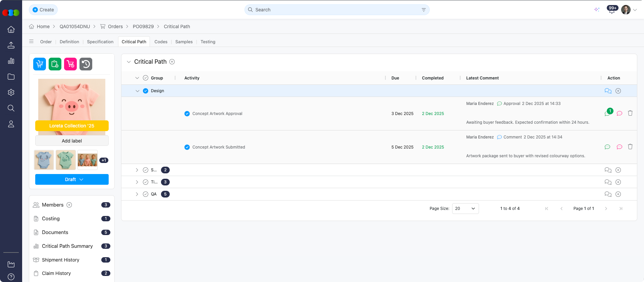Click the blue shopping cart icon

point(40,64)
